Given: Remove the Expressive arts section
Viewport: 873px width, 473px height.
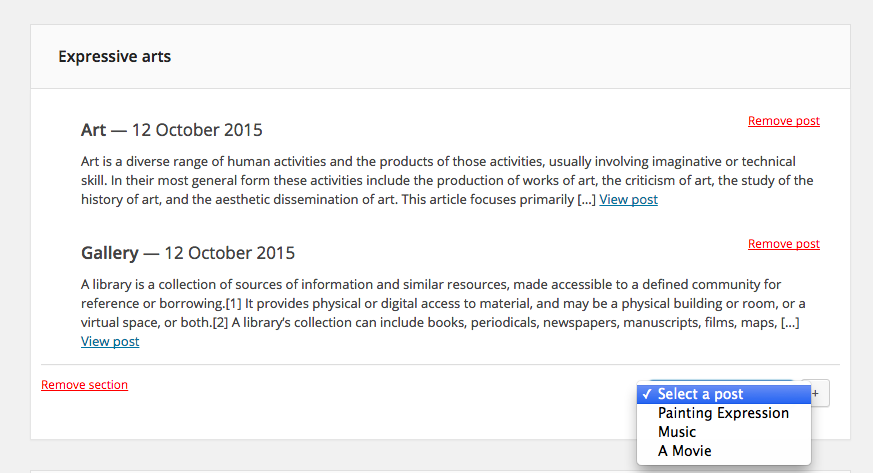Looking at the screenshot, I should point(84,385).
